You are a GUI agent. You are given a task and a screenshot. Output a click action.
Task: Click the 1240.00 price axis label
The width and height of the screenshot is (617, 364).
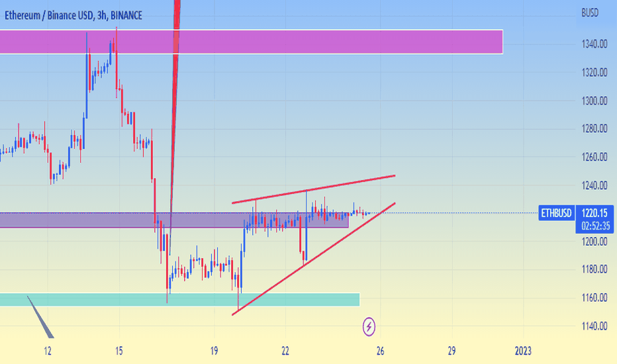pyautogui.click(x=594, y=185)
